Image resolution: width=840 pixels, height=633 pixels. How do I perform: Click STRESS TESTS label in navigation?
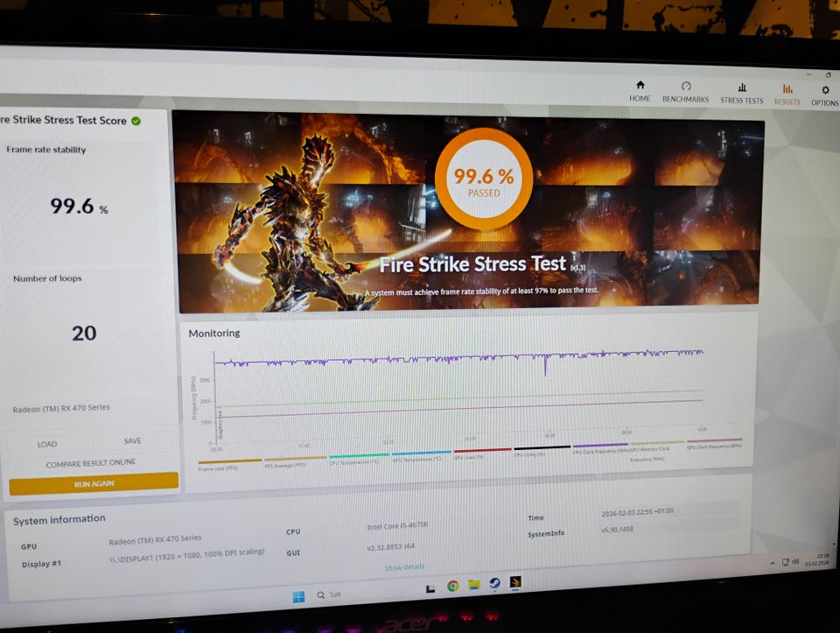point(741,101)
